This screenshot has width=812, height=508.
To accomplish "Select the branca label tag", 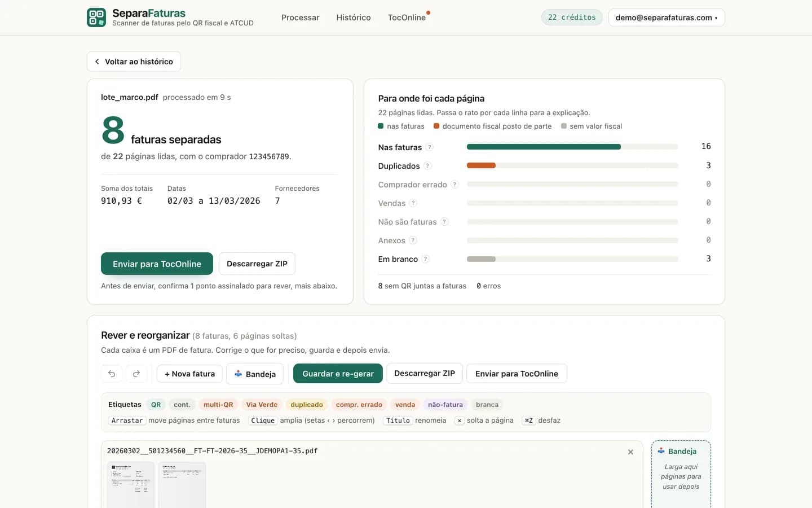I will pos(487,405).
